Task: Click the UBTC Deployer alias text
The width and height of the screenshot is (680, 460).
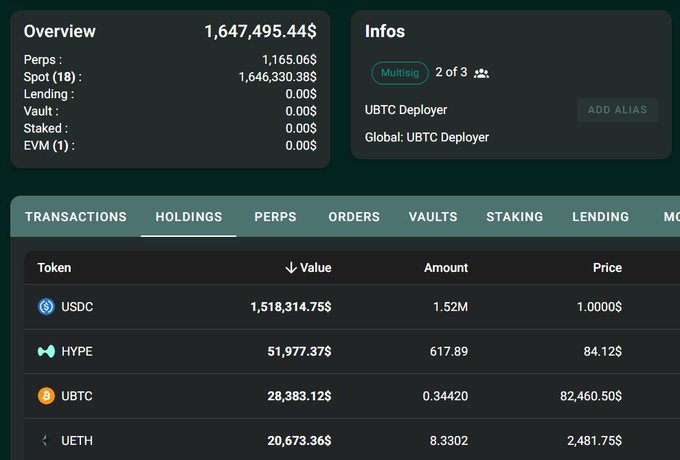Action: pyautogui.click(x=406, y=110)
